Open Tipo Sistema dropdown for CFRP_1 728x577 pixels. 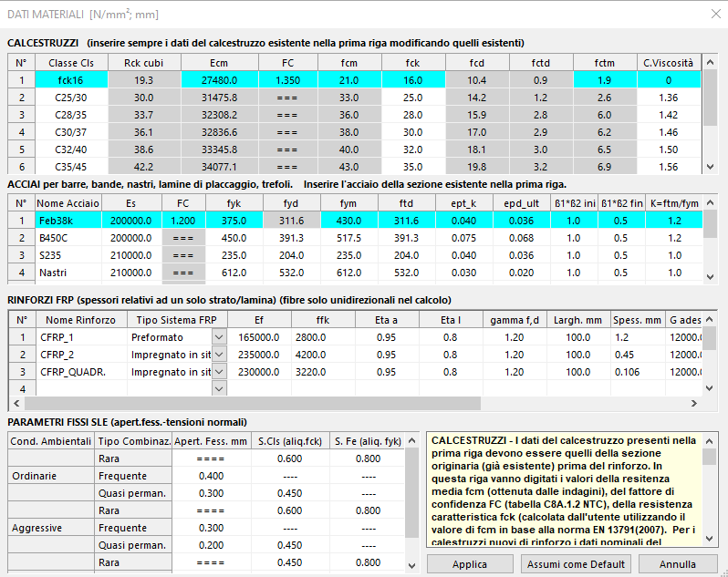pyautogui.click(x=219, y=337)
